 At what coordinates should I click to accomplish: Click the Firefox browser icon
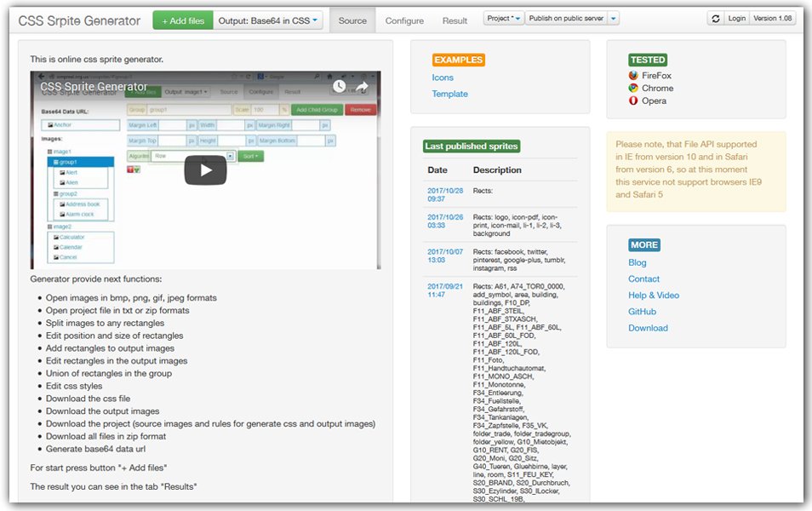[633, 76]
